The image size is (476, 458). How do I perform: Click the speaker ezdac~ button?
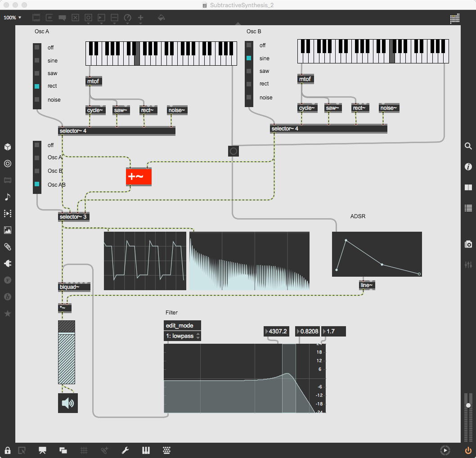pyautogui.click(x=67, y=403)
